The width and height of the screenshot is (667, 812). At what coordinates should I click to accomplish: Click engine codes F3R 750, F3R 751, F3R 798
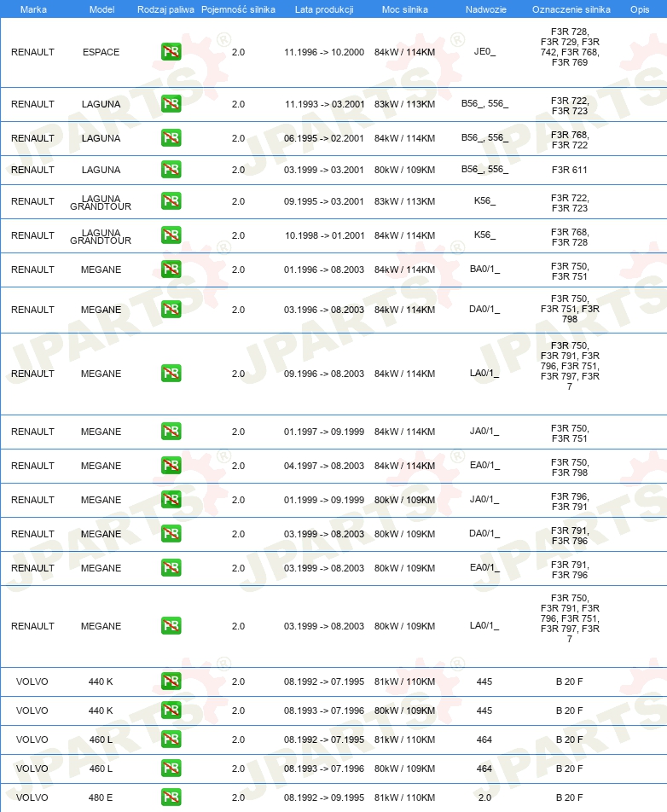pos(570,309)
